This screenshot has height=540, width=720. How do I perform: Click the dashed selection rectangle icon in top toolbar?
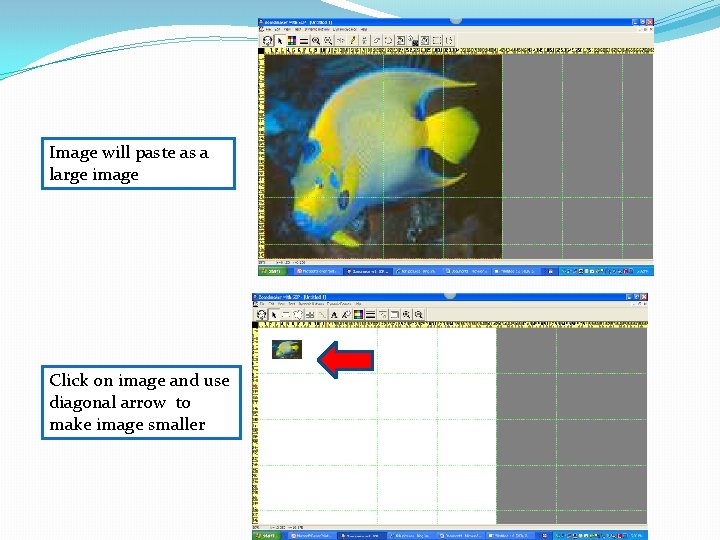(436, 40)
